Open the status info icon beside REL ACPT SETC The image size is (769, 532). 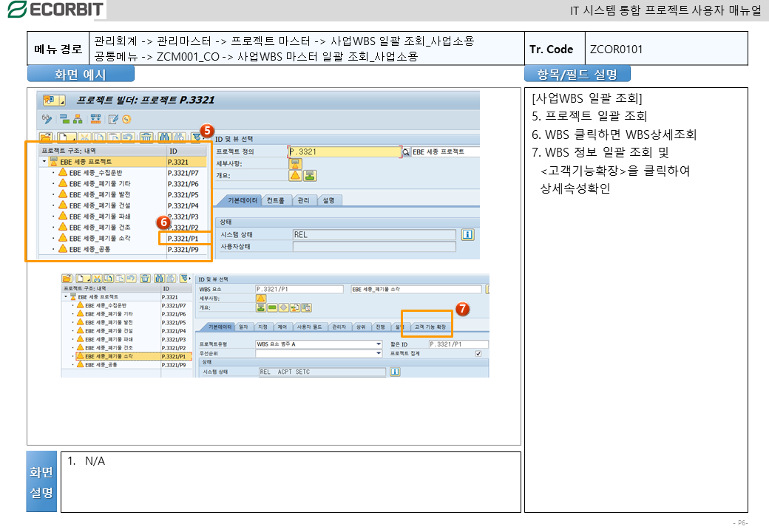coord(395,372)
